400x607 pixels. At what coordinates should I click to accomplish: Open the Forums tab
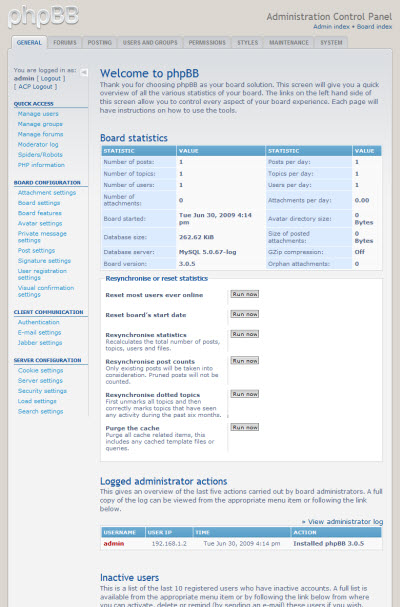(x=65, y=43)
